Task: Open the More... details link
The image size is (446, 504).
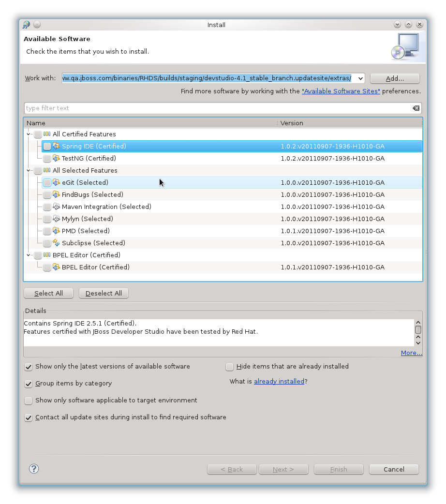Action: 411,353
